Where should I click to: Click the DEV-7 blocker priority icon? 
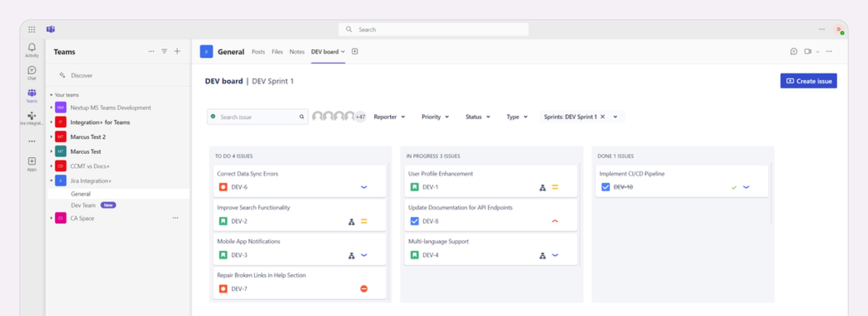point(364,289)
